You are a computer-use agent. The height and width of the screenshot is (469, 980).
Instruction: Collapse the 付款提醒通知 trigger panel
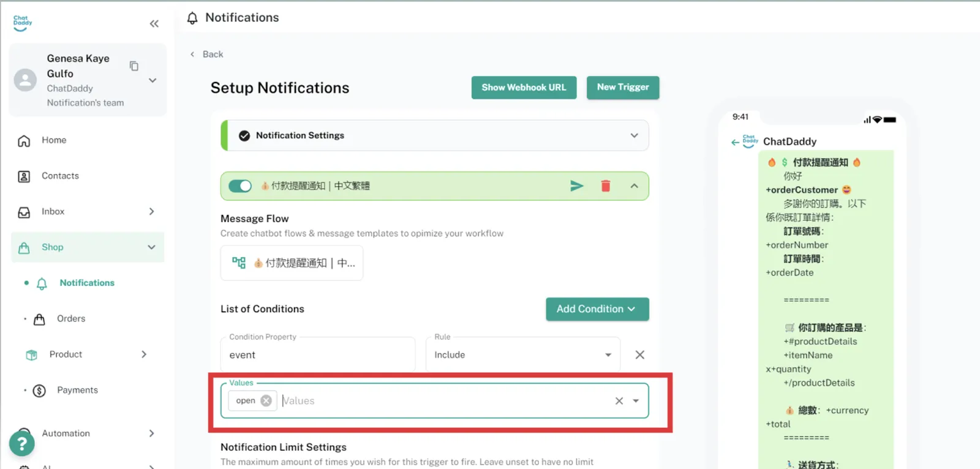[634, 186]
